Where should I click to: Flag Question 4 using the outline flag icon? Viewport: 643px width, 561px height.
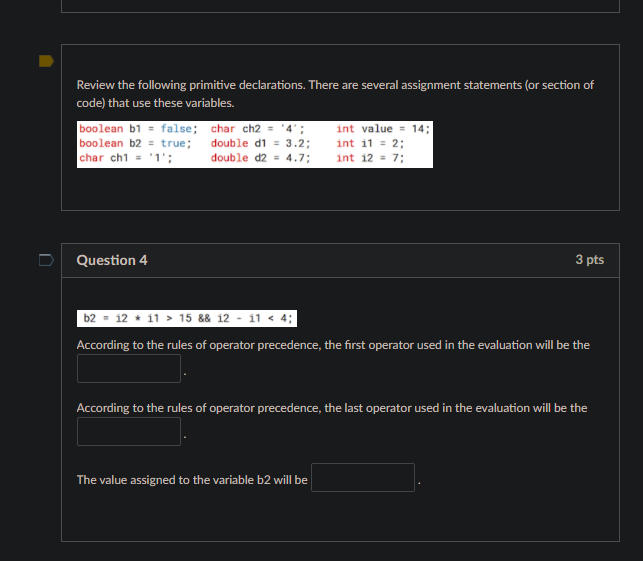pos(46,260)
